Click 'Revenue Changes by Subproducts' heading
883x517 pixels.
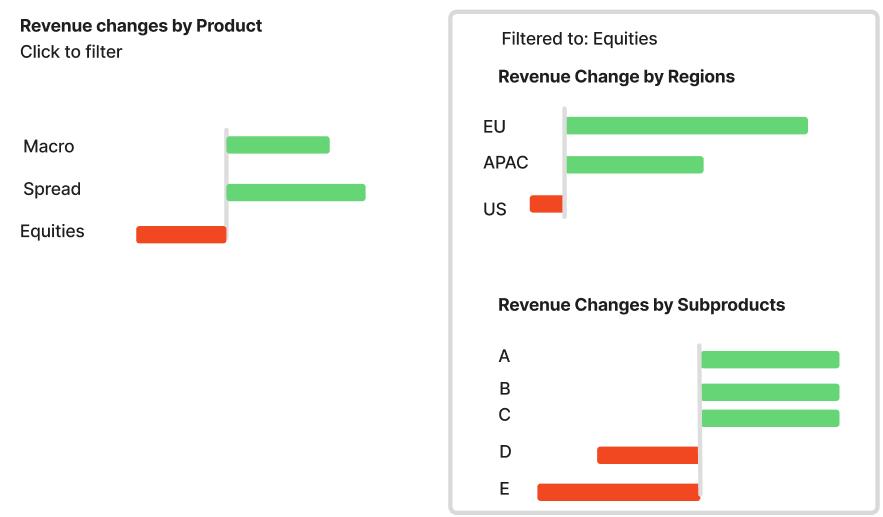tap(641, 305)
